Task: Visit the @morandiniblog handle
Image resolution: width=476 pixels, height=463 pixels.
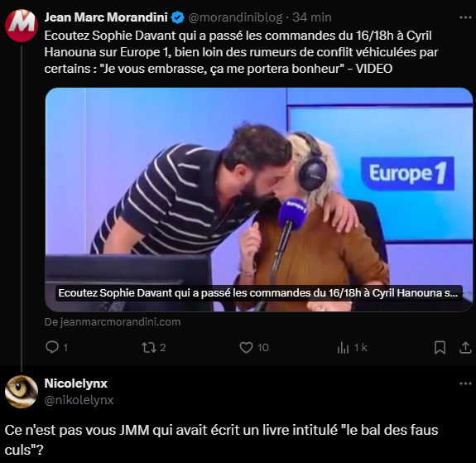Action: 235,17
